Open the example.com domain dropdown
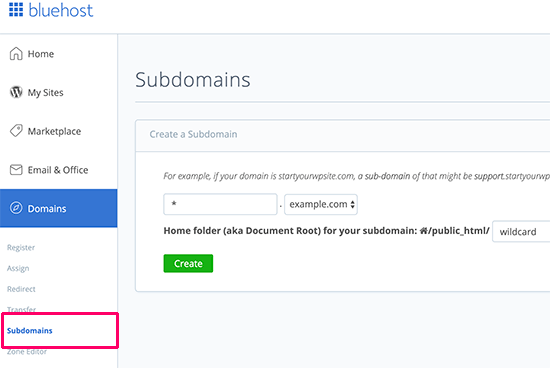Screen dimensions: 550x368 (x=321, y=204)
